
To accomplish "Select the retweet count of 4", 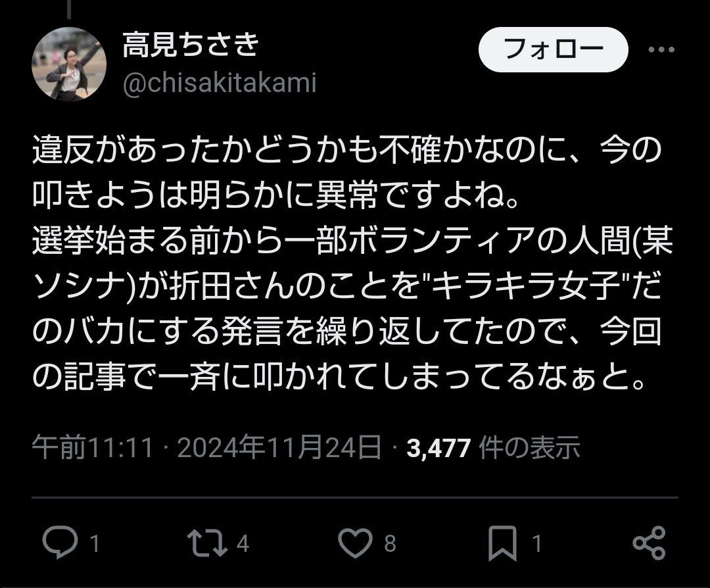I will click(243, 543).
